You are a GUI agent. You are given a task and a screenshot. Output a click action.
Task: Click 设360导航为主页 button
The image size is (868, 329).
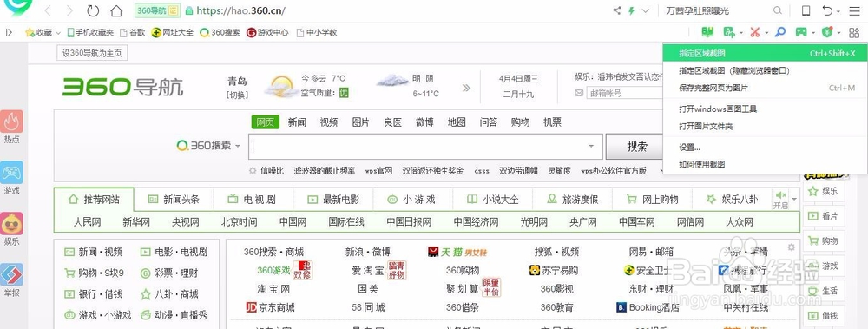pos(92,53)
